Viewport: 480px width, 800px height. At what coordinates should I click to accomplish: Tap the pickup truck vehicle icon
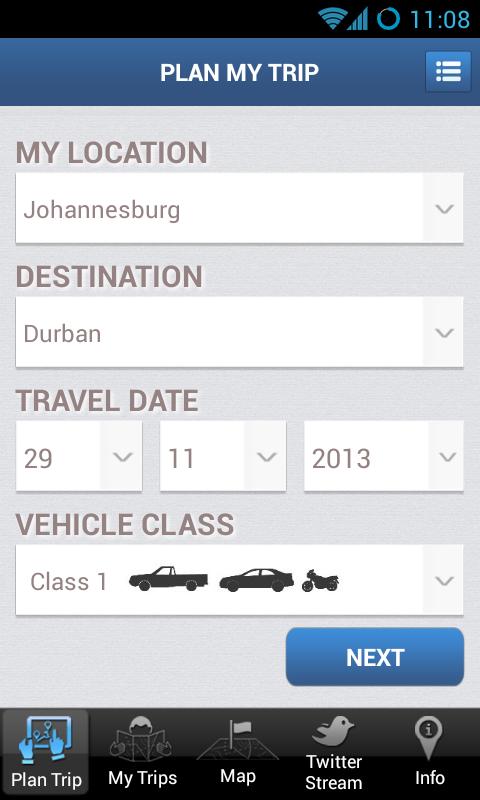click(168, 579)
